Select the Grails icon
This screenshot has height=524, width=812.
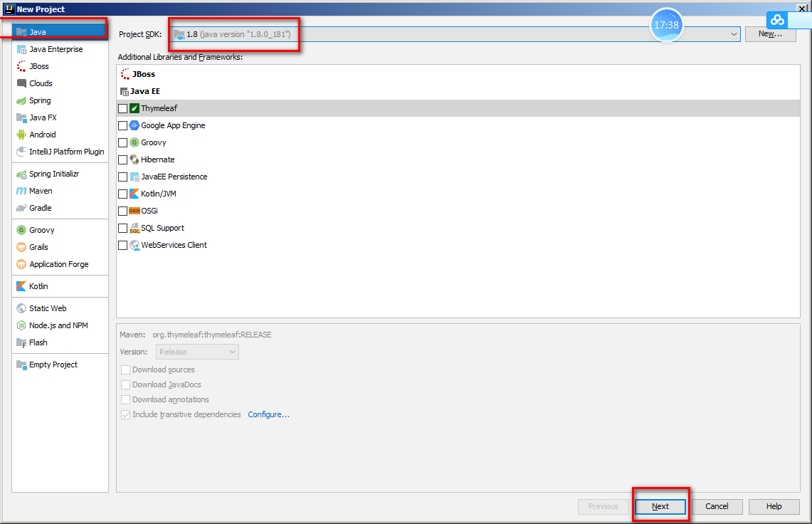click(x=21, y=247)
